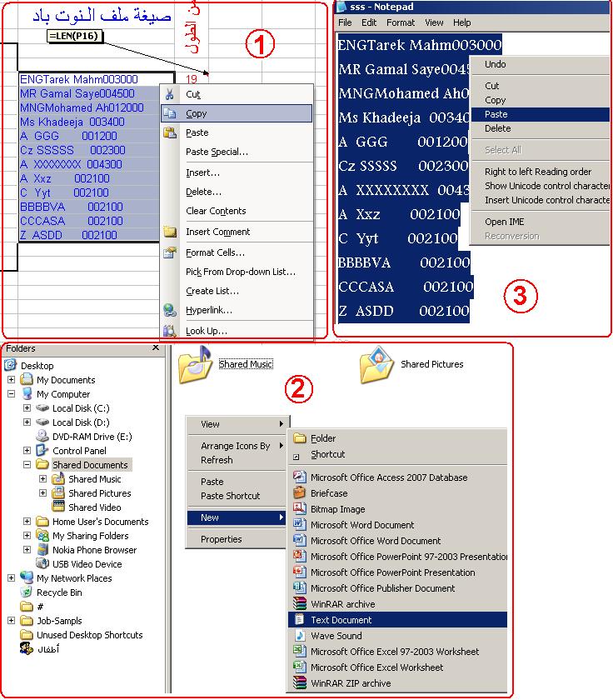Click the Shared Music folder icon in file pane
The image size is (613, 700).
[x=195, y=365]
